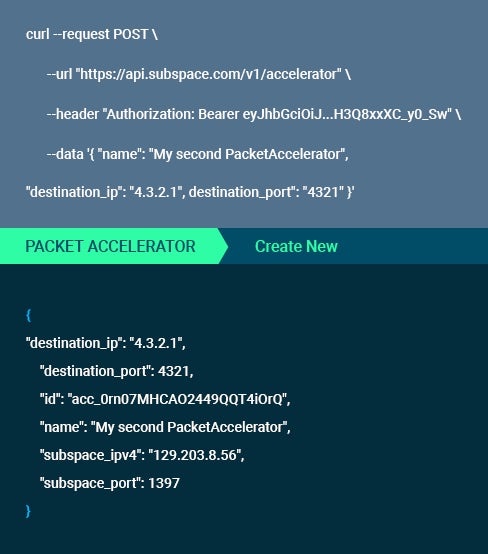Click the request destination_ip data line
This screenshot has height=554, width=488.
click(x=190, y=192)
